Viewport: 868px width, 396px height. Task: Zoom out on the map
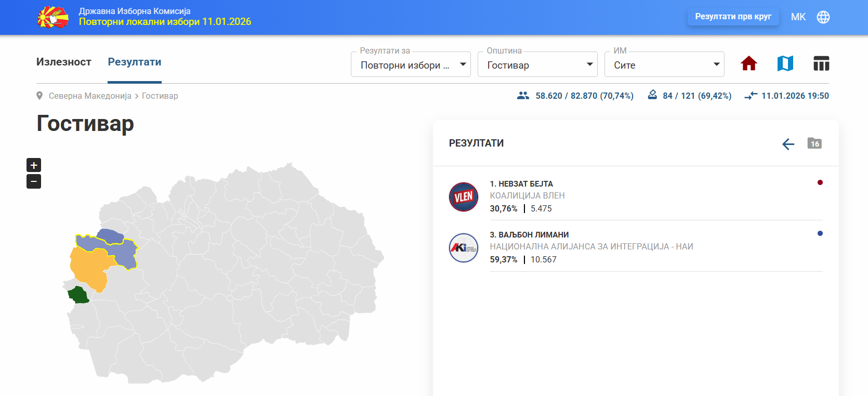(34, 181)
